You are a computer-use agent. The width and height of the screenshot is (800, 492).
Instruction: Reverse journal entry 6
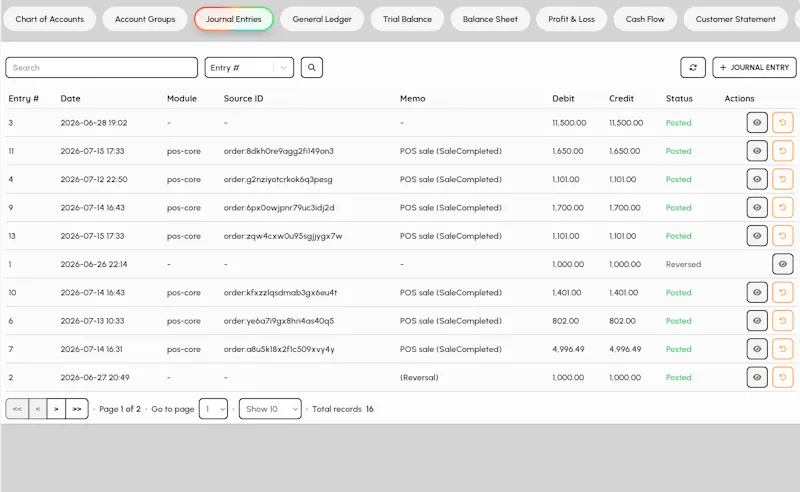coord(783,321)
